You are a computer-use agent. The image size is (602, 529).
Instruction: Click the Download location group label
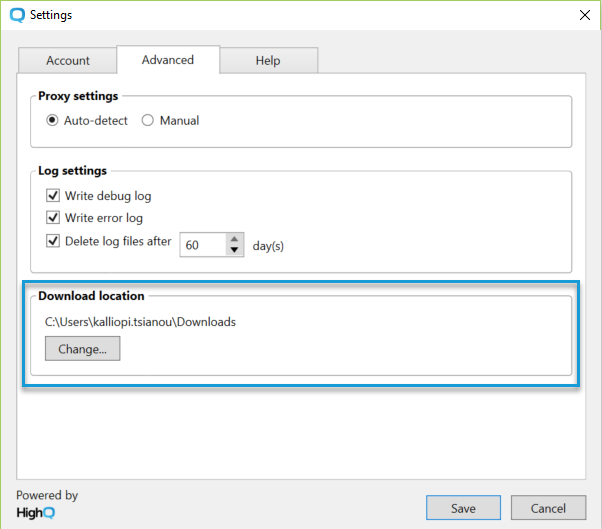coord(91,296)
